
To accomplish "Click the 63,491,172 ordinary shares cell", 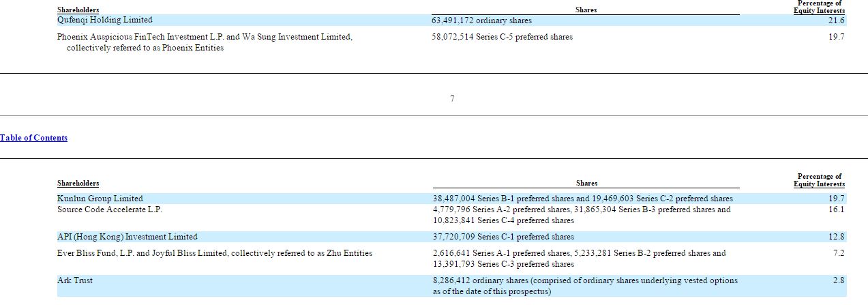I will 481,20.
